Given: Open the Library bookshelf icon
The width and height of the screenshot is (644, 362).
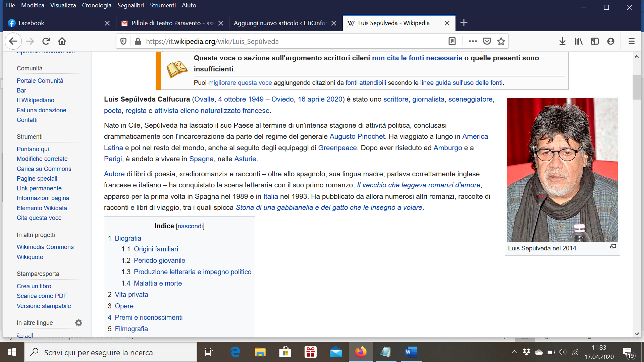Looking at the screenshot, I should click(579, 41).
